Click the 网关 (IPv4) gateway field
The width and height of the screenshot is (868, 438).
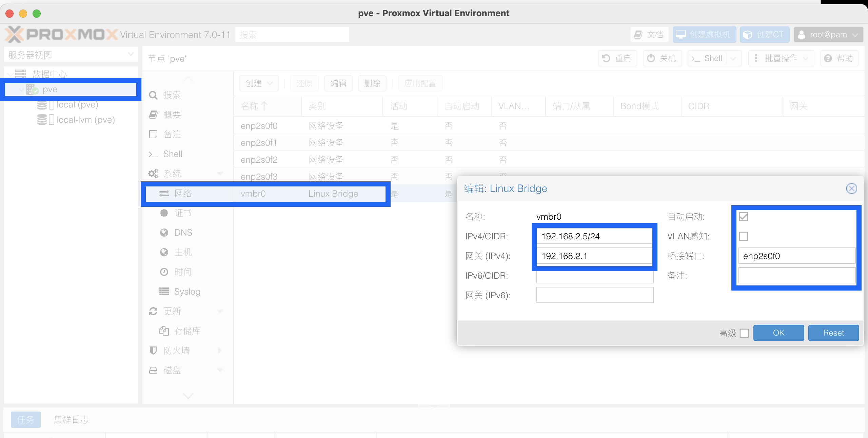[x=595, y=256]
